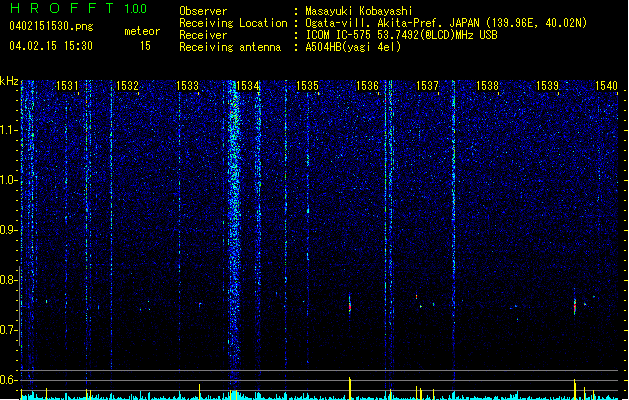Click time marker 1537
The width and height of the screenshot is (629, 400).
[x=428, y=86]
